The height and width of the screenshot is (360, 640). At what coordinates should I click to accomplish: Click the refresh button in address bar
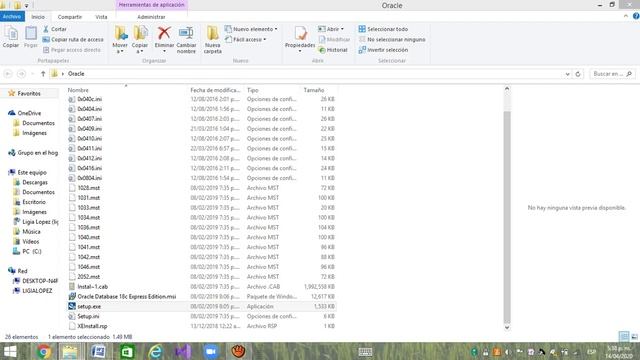click(x=578, y=74)
